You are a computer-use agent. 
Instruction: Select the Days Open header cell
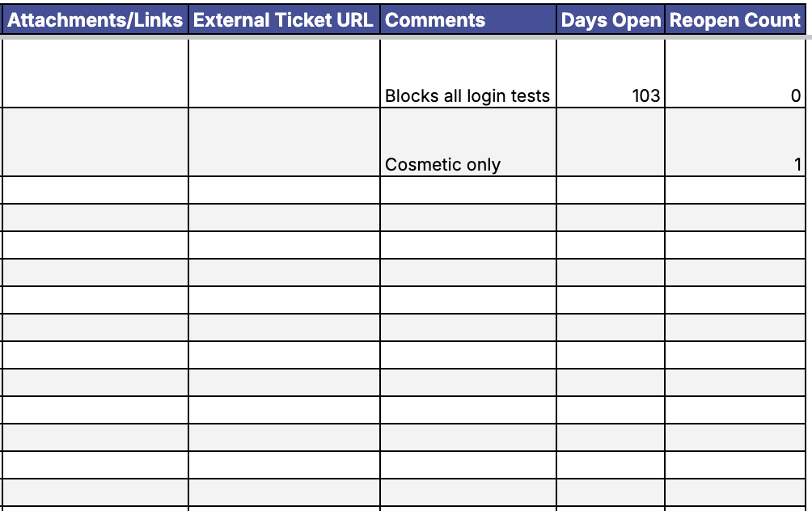click(x=611, y=20)
